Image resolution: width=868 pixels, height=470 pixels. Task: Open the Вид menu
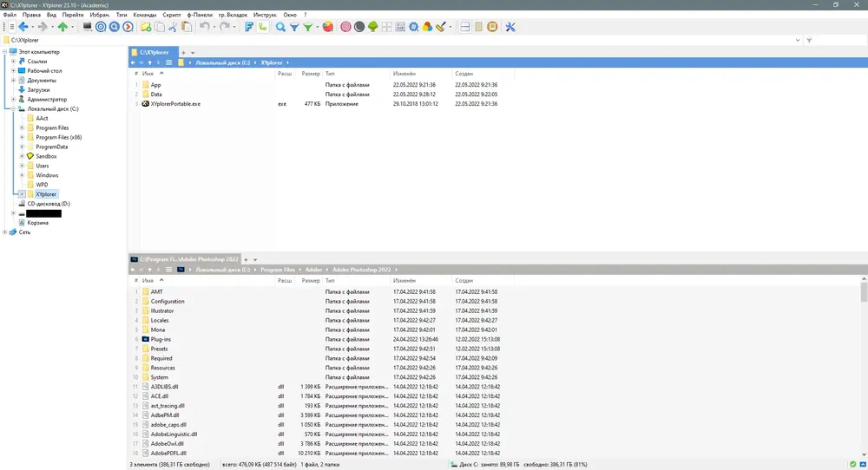[51, 15]
